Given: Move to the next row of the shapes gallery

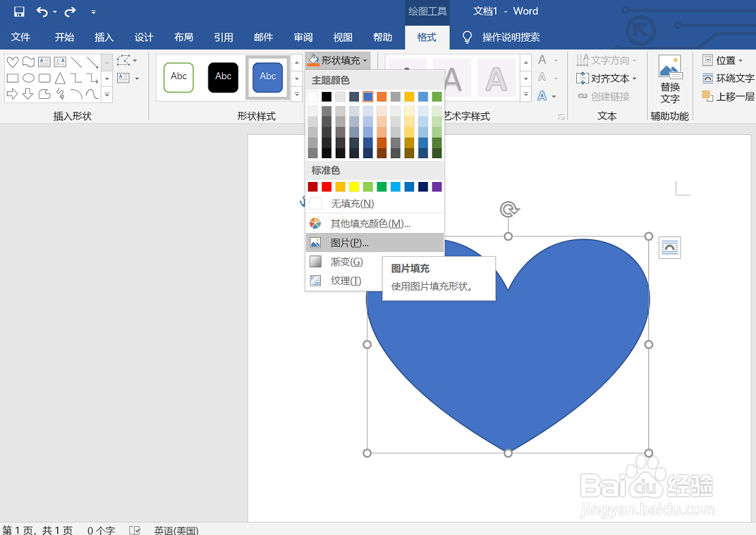Looking at the screenshot, I should [x=107, y=78].
